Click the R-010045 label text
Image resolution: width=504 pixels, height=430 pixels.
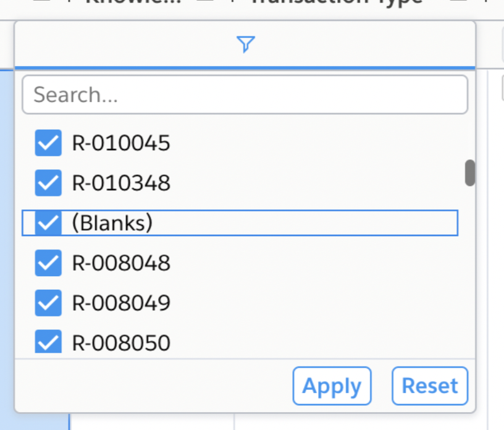tap(121, 143)
